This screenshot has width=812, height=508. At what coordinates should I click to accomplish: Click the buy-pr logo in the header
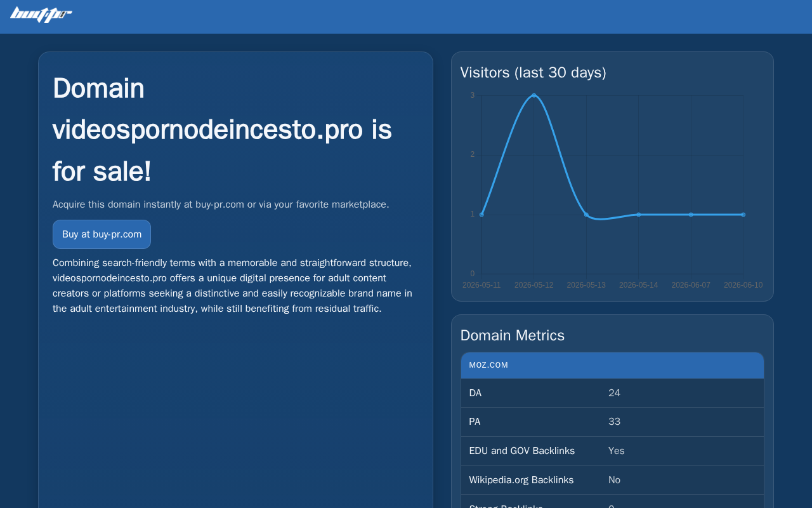[x=41, y=14]
